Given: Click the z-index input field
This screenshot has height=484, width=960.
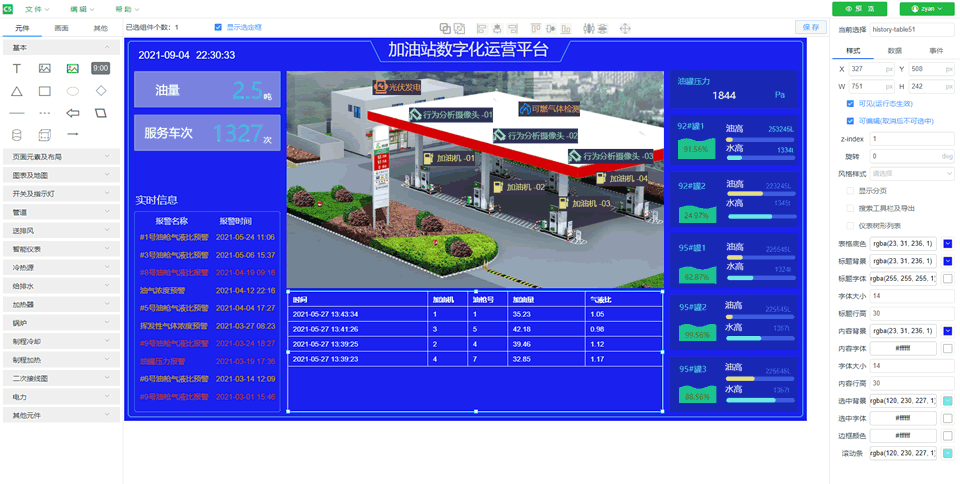Looking at the screenshot, I should click(x=912, y=139).
